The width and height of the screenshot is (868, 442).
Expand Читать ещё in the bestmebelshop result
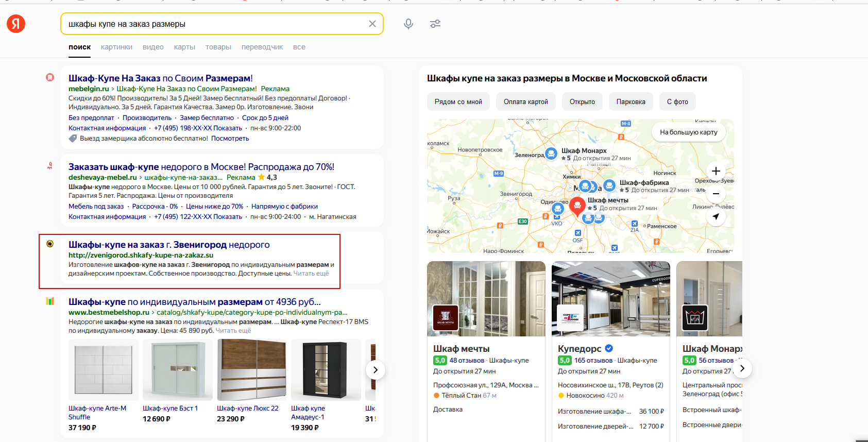coord(233,331)
